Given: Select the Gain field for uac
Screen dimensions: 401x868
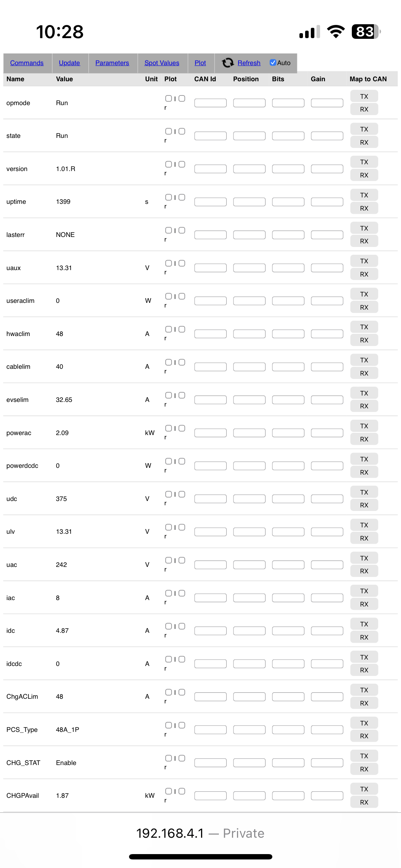Looking at the screenshot, I should click(327, 565).
